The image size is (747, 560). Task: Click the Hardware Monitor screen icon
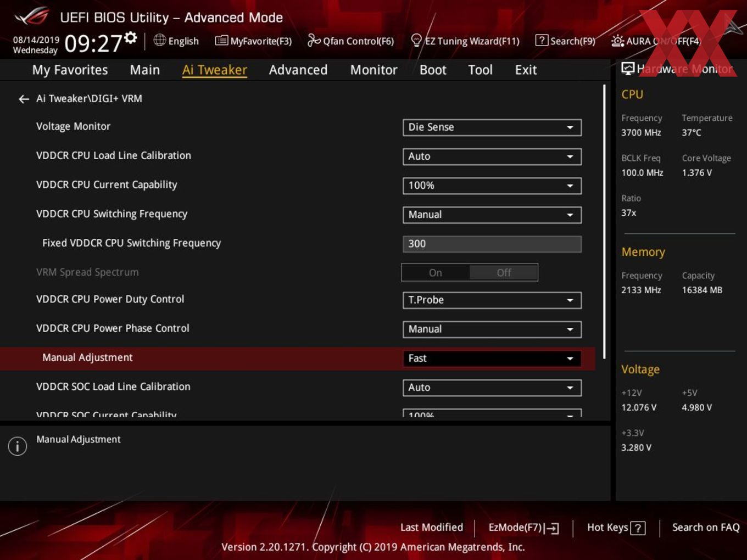tap(628, 69)
